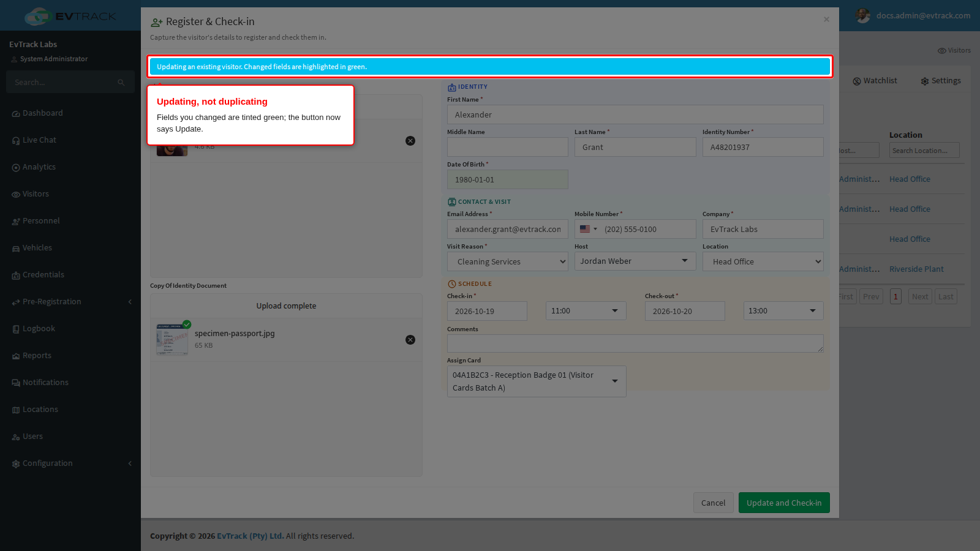Click the Comments text area
Image resolution: width=980 pixels, height=551 pixels.
[x=635, y=343]
